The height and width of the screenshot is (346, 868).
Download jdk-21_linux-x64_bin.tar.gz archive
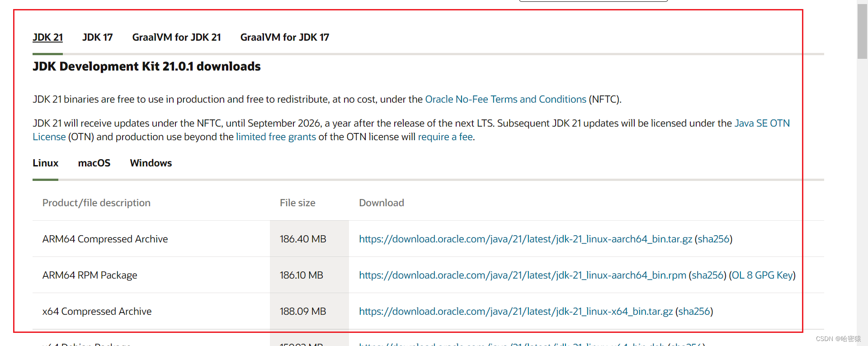pyautogui.click(x=516, y=311)
